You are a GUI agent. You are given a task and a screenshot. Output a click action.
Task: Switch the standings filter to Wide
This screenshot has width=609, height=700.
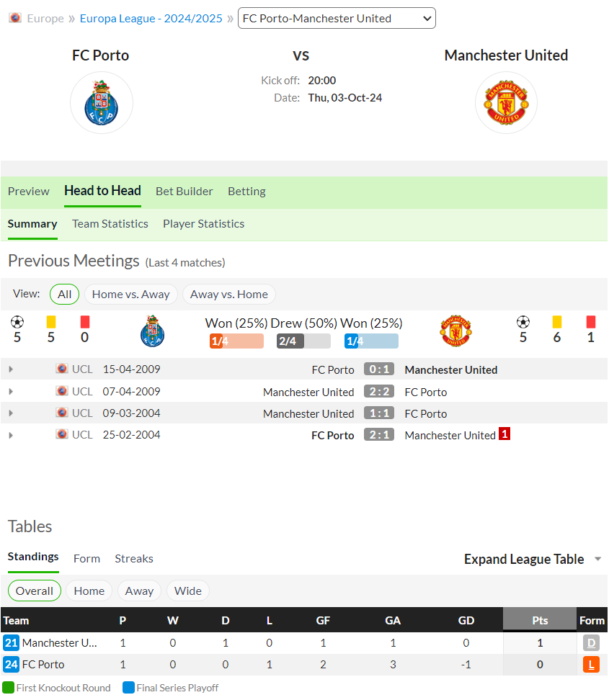(187, 591)
